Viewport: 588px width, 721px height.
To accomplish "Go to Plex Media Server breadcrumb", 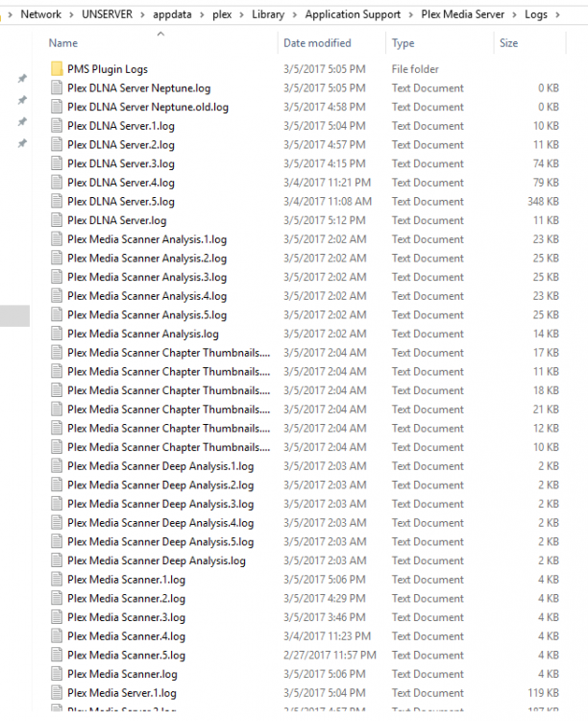I will (x=463, y=14).
